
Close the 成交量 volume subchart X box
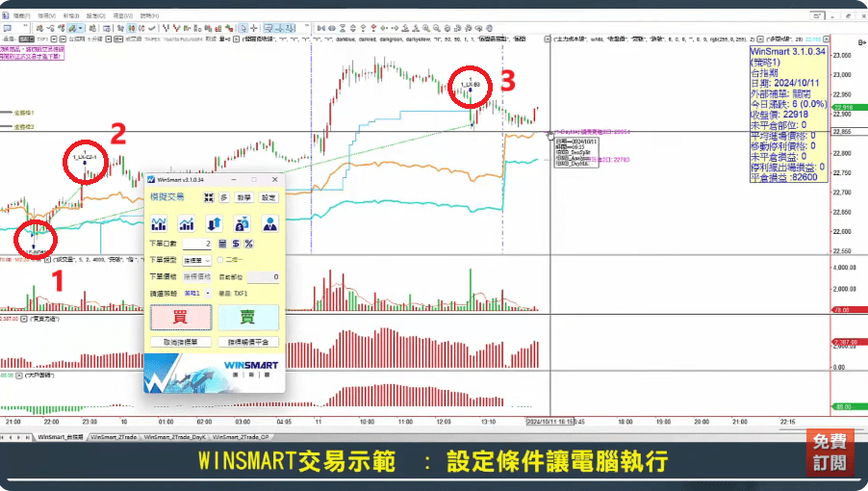(x=47, y=259)
